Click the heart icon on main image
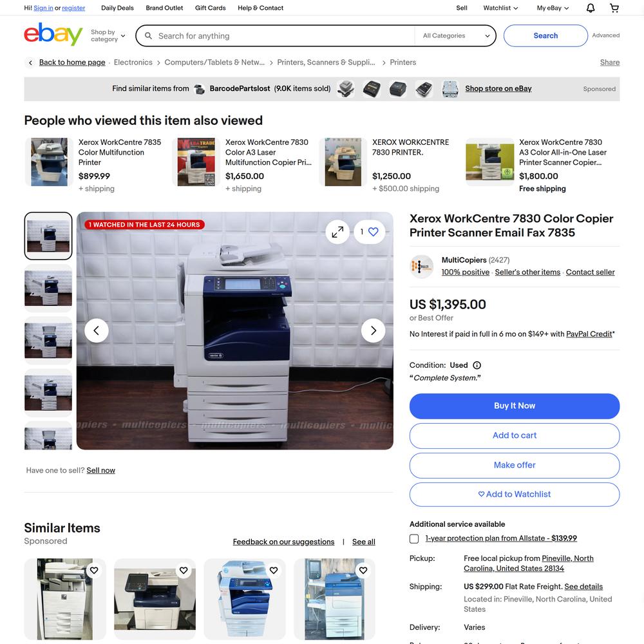The height and width of the screenshot is (644, 644). pyautogui.click(x=373, y=232)
